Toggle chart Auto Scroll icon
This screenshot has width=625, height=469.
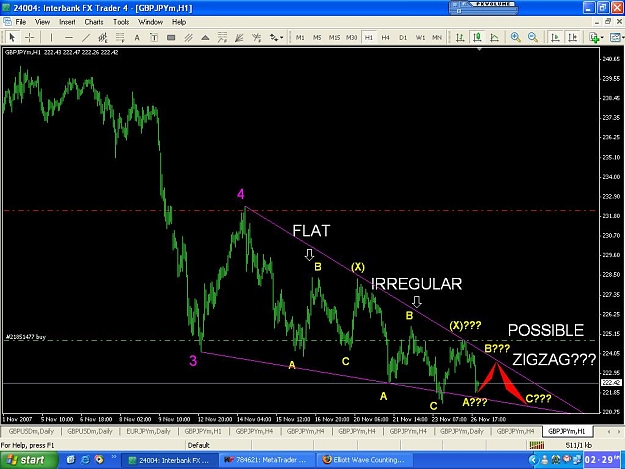[x=555, y=37]
